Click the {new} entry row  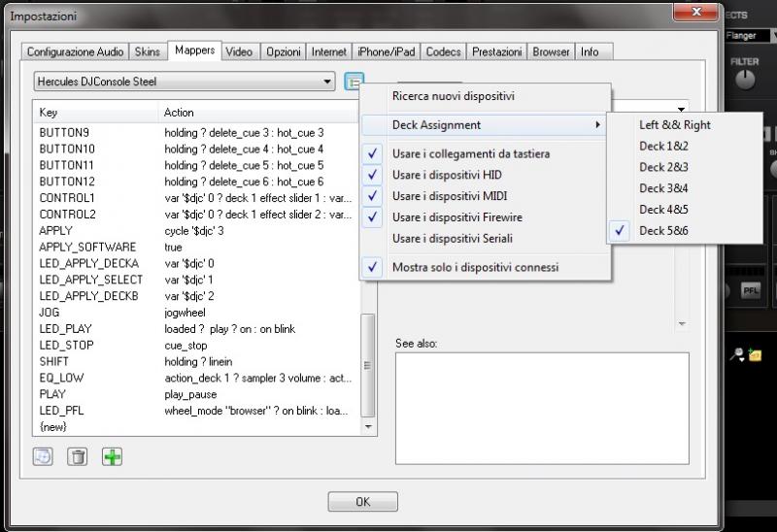click(196, 427)
